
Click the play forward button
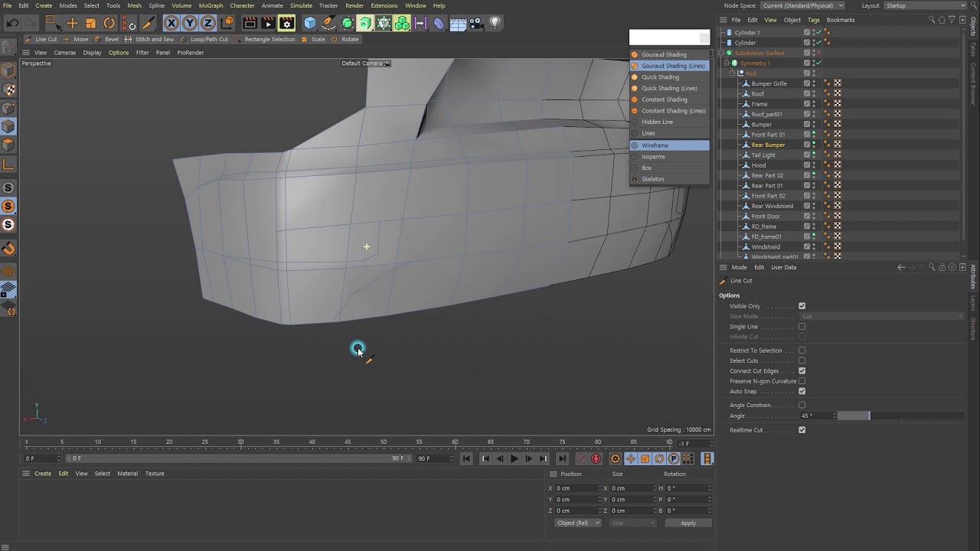click(514, 458)
